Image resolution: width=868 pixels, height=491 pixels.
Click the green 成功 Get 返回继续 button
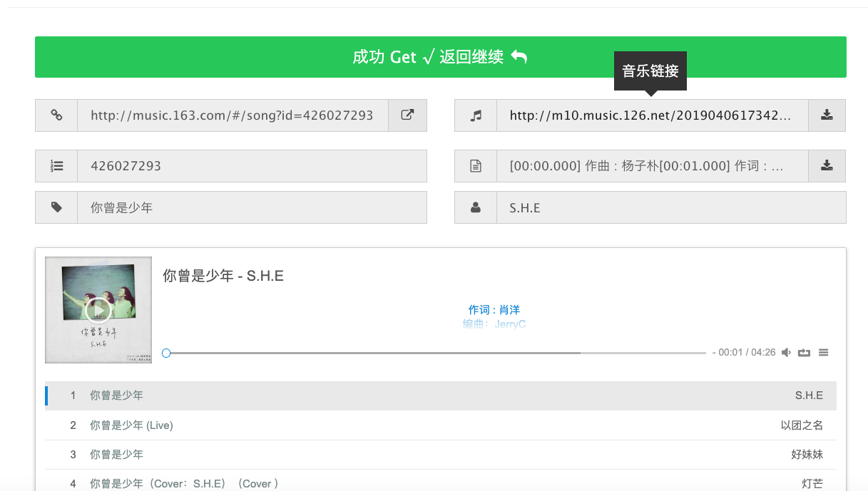click(x=441, y=57)
